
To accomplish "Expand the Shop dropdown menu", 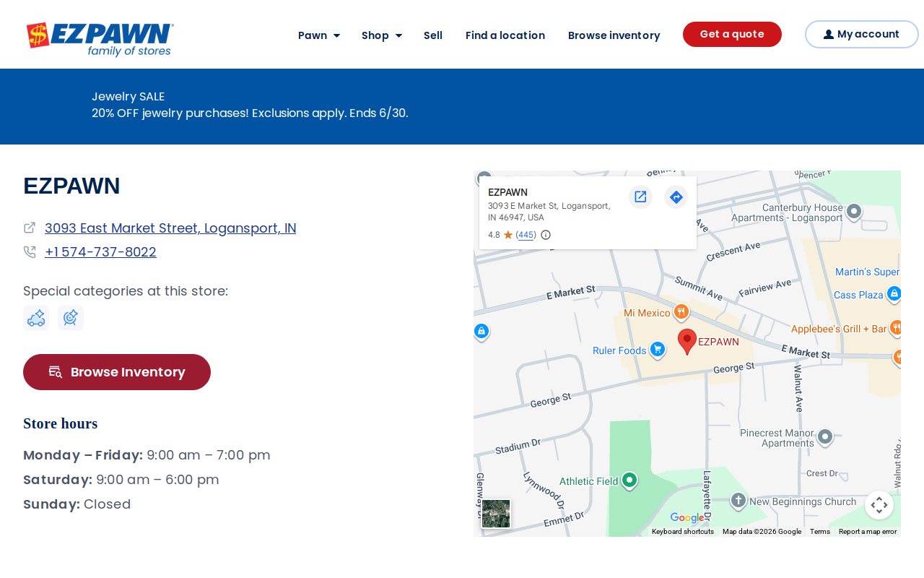I will click(x=382, y=35).
